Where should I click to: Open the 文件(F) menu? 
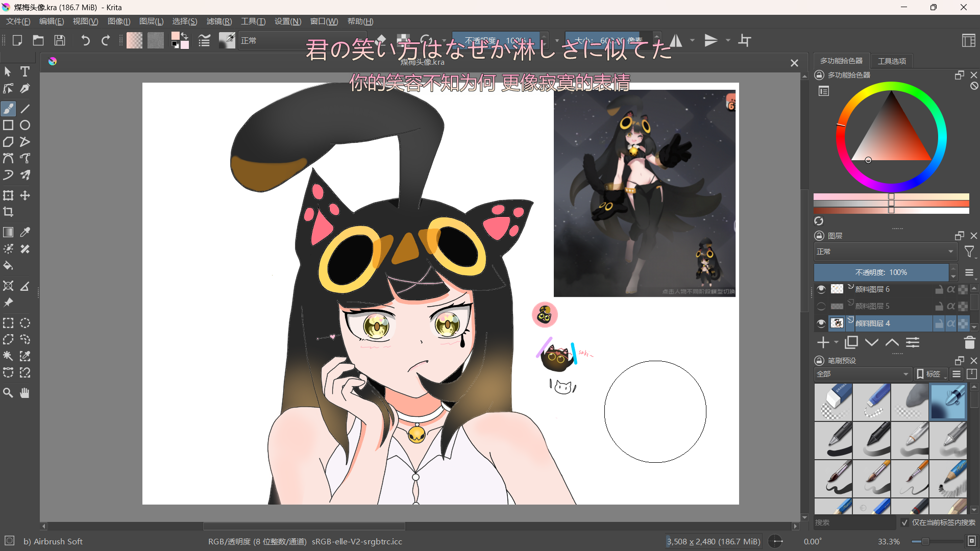pos(18,21)
